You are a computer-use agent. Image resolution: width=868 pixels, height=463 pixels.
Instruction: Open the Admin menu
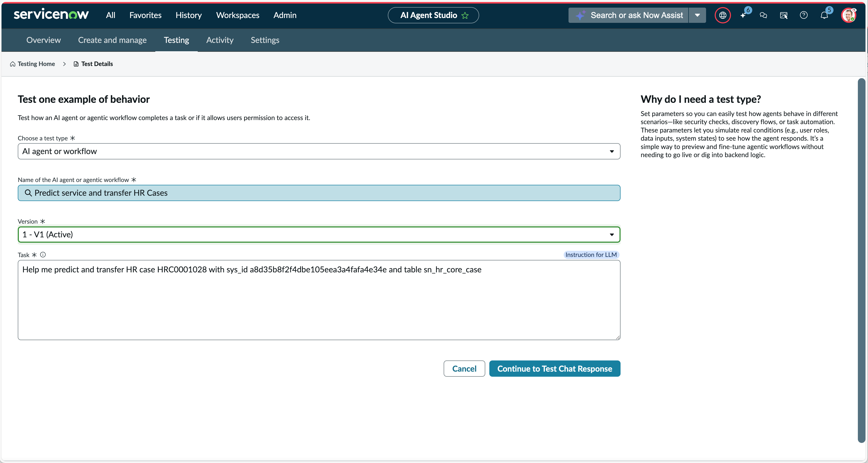click(285, 15)
